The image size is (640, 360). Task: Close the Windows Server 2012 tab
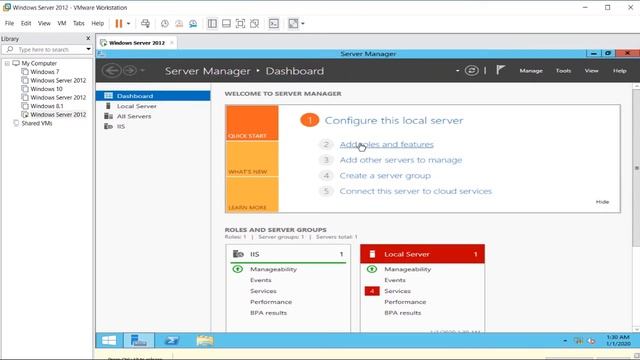172,42
